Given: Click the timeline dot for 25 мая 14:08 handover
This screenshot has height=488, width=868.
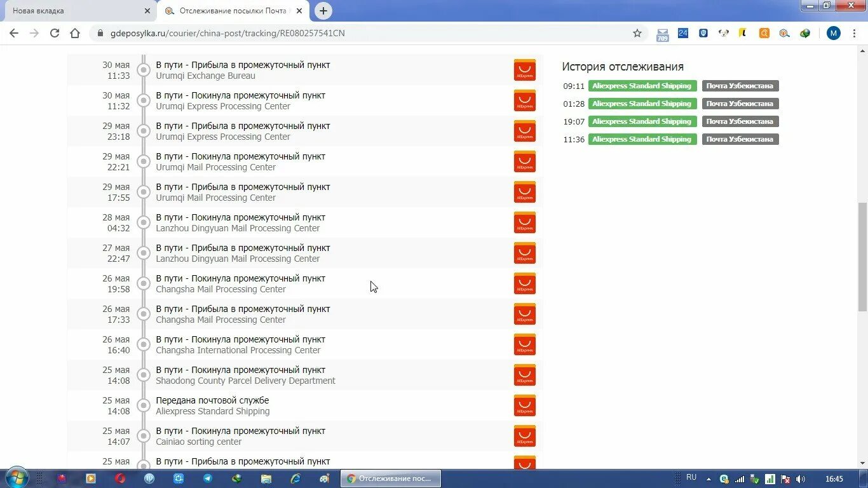Looking at the screenshot, I should pos(144,405).
